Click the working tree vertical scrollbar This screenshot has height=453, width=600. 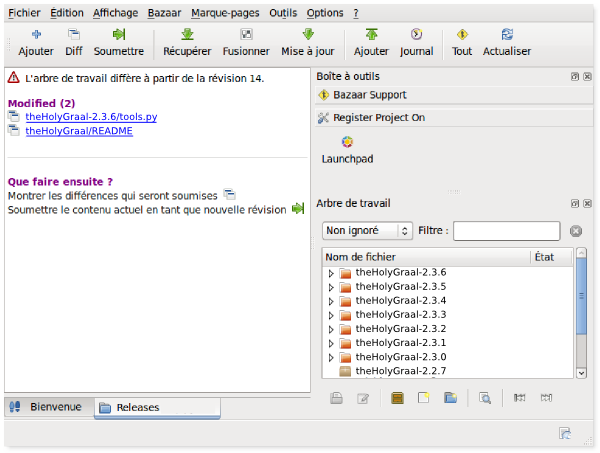pos(581,313)
